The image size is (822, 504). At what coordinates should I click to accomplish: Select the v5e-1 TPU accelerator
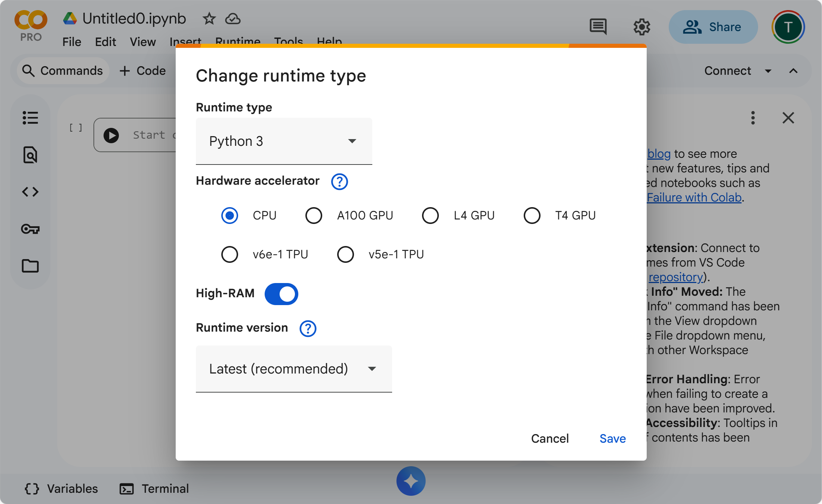[x=345, y=254]
